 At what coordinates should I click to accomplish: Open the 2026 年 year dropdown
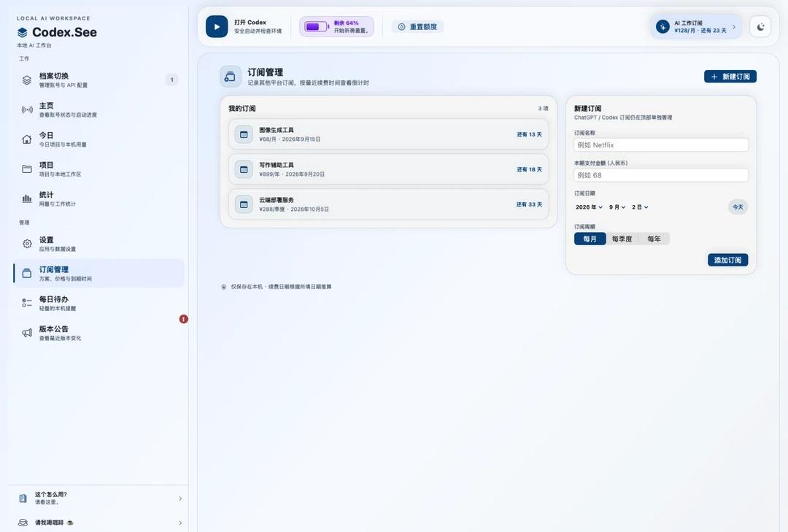point(589,207)
